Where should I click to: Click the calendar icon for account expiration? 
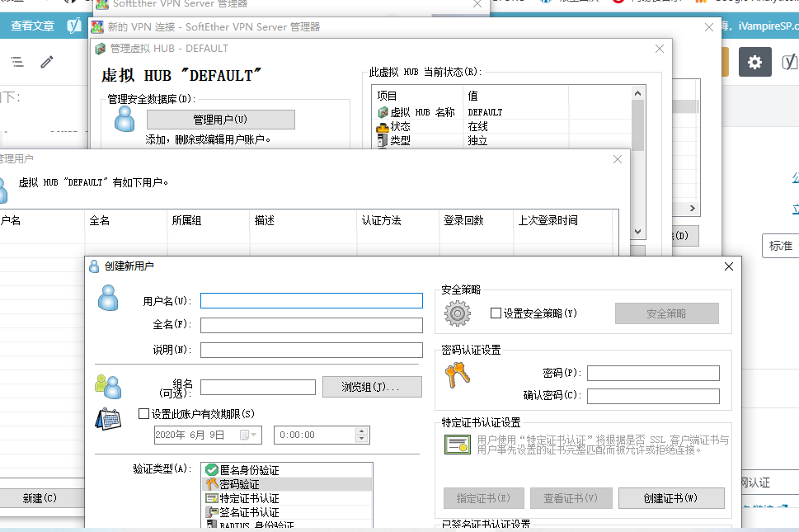tap(108, 419)
